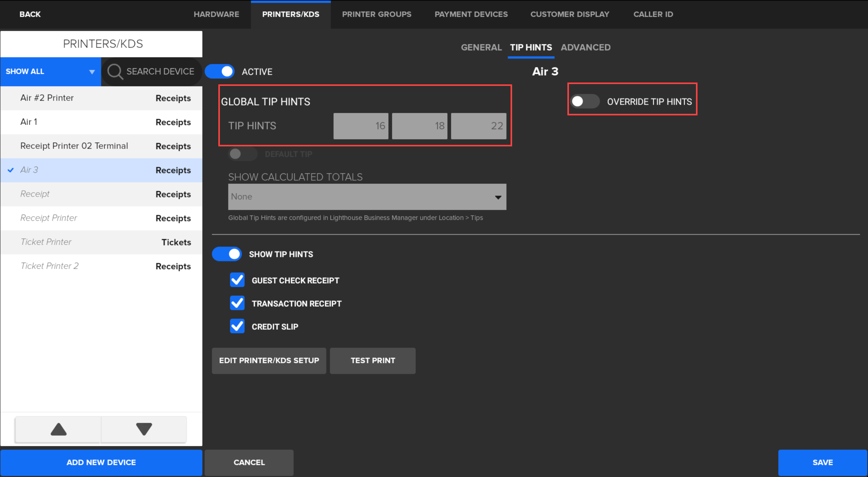The width and height of the screenshot is (868, 477).
Task: Expand Show Calculated Totals dropdown
Action: point(367,197)
